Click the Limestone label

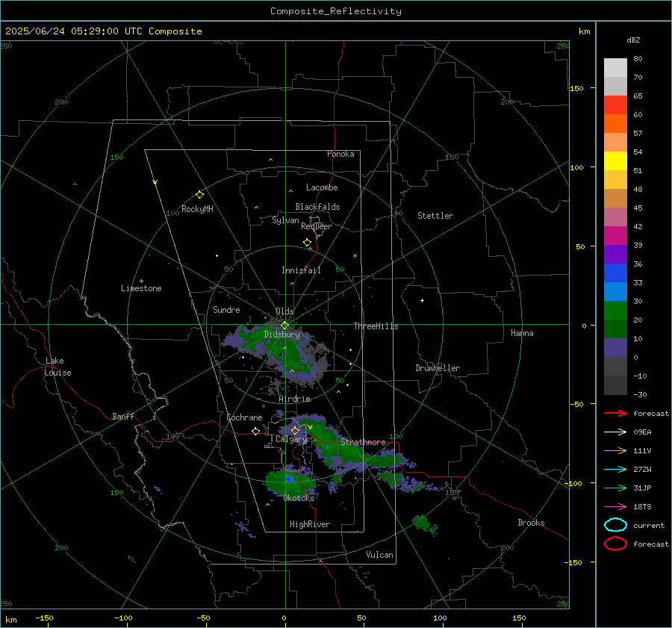141,288
